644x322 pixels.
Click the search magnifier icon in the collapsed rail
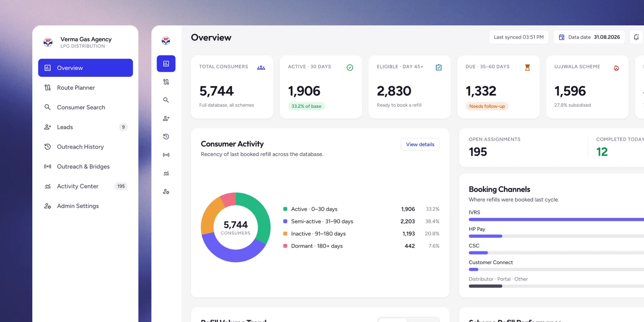click(166, 100)
